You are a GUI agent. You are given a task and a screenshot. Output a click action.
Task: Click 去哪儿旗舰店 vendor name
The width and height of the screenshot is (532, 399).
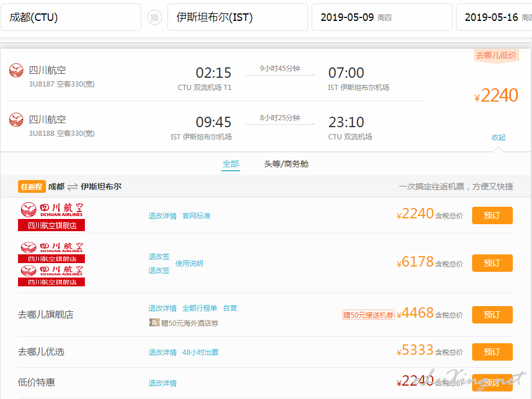[46, 315]
